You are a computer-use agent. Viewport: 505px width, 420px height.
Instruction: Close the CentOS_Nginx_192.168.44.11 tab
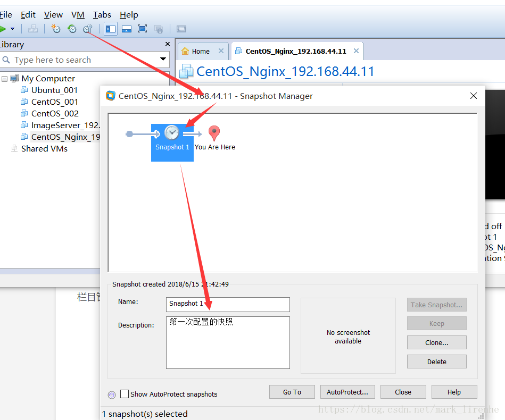tap(356, 51)
